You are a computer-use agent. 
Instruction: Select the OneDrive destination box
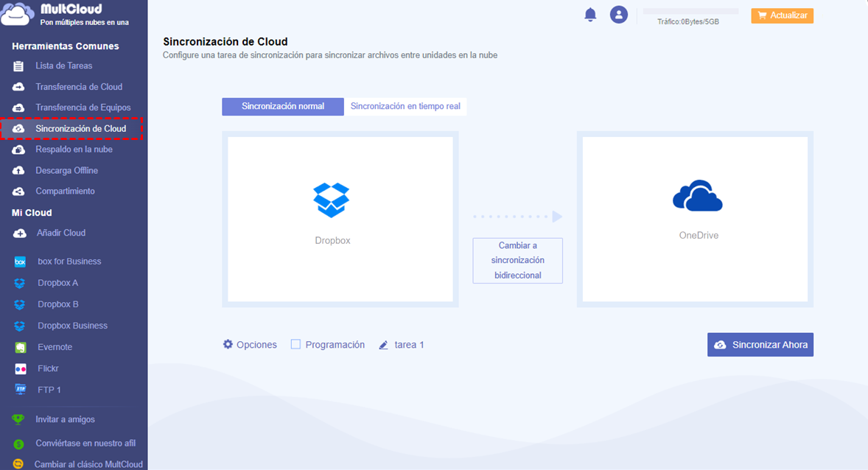[x=695, y=220]
